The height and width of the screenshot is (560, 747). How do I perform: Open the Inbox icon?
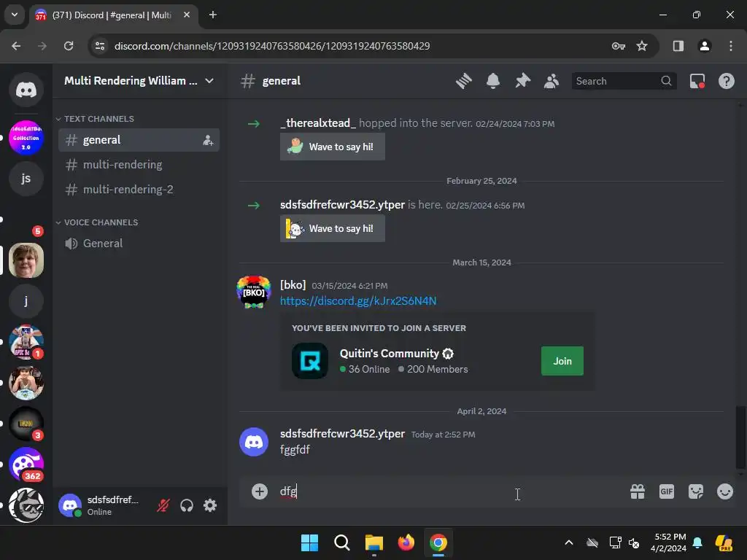(697, 81)
